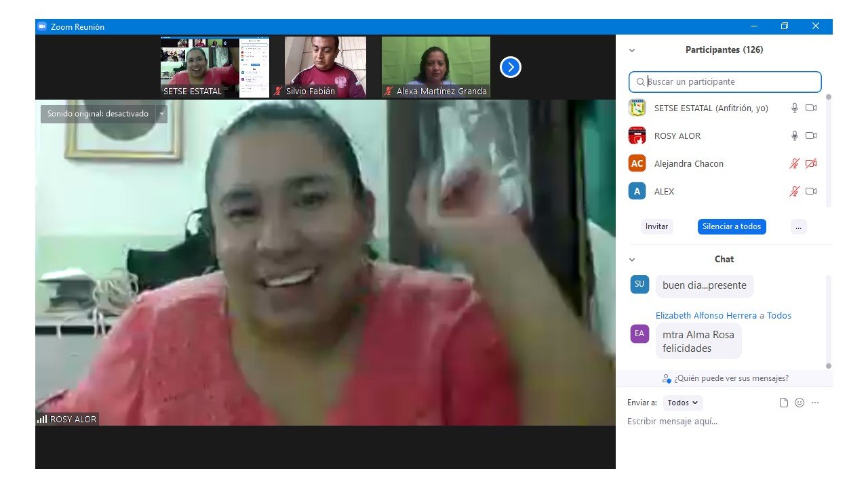This screenshot has height=488, width=868.
Task: Open participants more options menu
Action: click(x=798, y=226)
